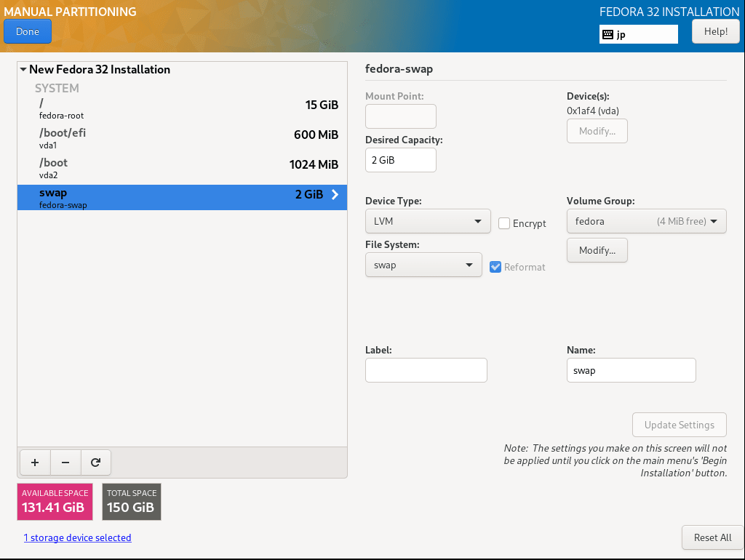Click the Name field containing swap
The height and width of the screenshot is (560, 745).
click(x=631, y=370)
